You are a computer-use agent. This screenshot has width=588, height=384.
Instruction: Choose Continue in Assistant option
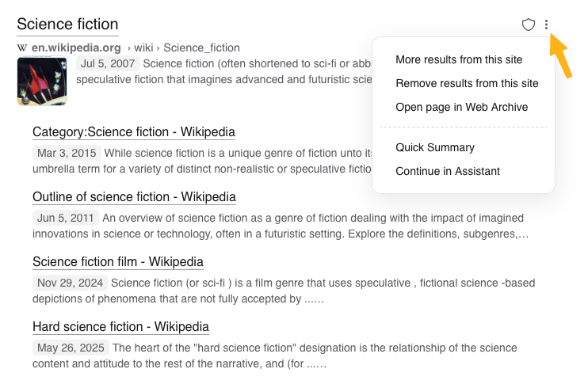pyautogui.click(x=448, y=171)
